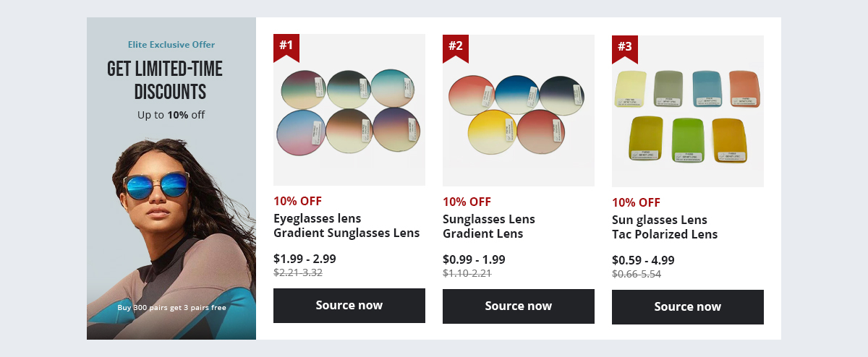Click the Buy 300 pairs promo caption
The height and width of the screenshot is (357, 868).
point(171,308)
